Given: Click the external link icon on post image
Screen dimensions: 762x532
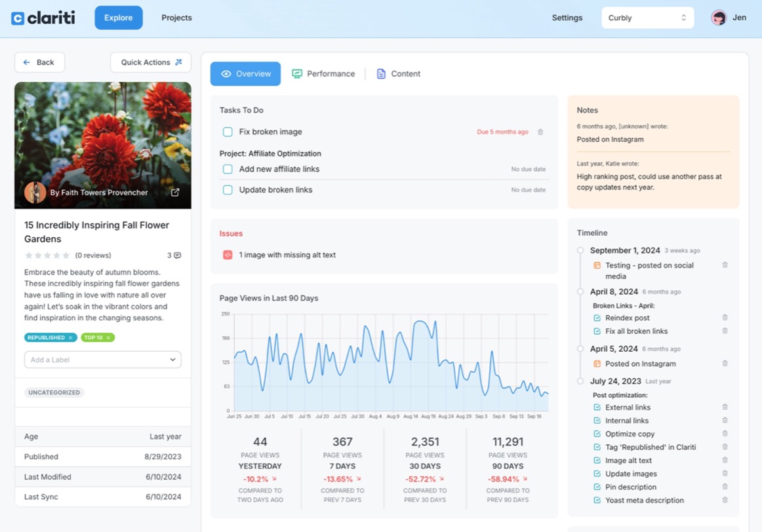Looking at the screenshot, I should pyautogui.click(x=175, y=193).
